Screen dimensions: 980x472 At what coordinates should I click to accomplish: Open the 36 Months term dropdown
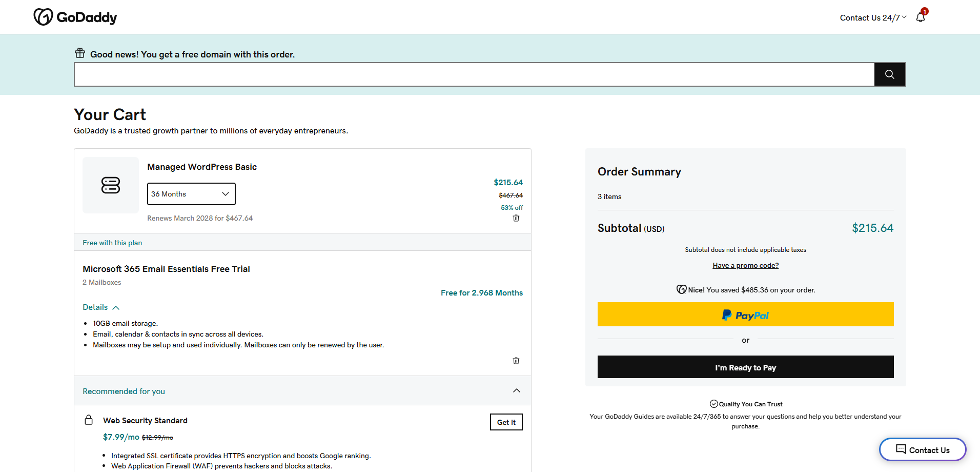191,194
